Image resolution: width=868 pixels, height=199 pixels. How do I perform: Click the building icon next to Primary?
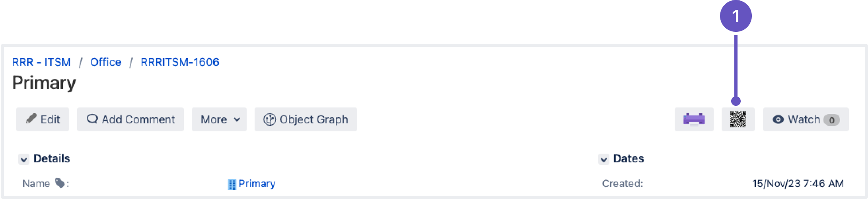point(232,184)
